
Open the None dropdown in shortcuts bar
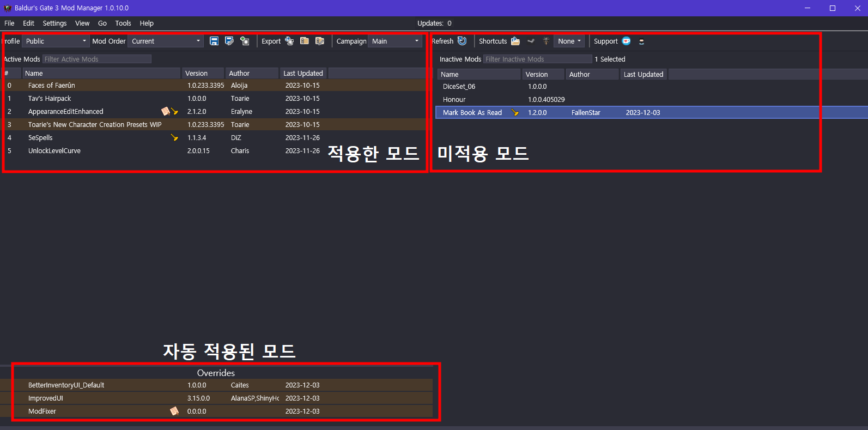coord(569,41)
